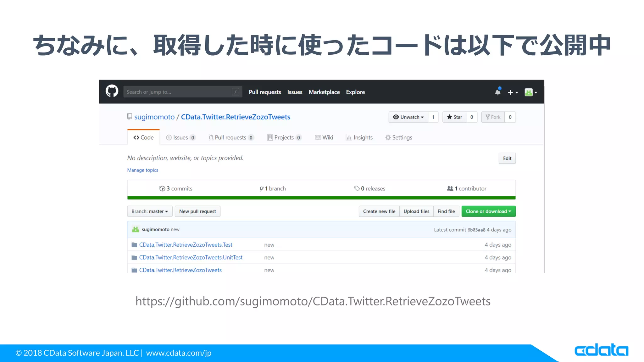Open the notifications bell icon
Image resolution: width=644 pixels, height=362 pixels.
[497, 92]
